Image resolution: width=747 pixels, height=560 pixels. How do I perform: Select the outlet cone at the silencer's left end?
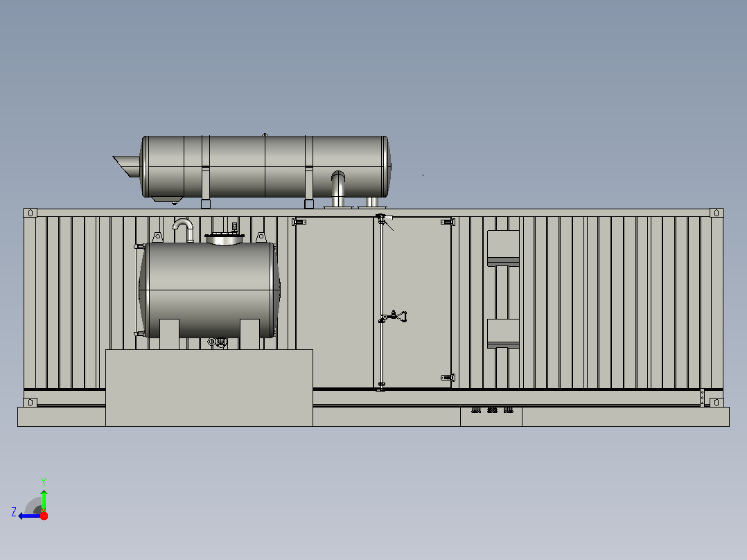[127, 166]
